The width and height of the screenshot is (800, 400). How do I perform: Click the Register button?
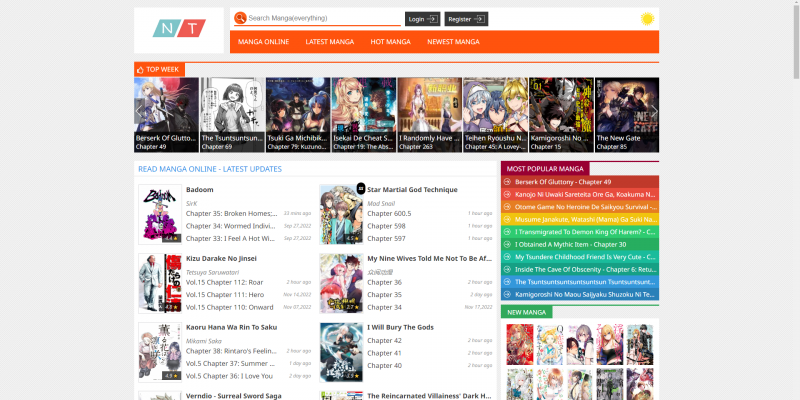tap(466, 19)
